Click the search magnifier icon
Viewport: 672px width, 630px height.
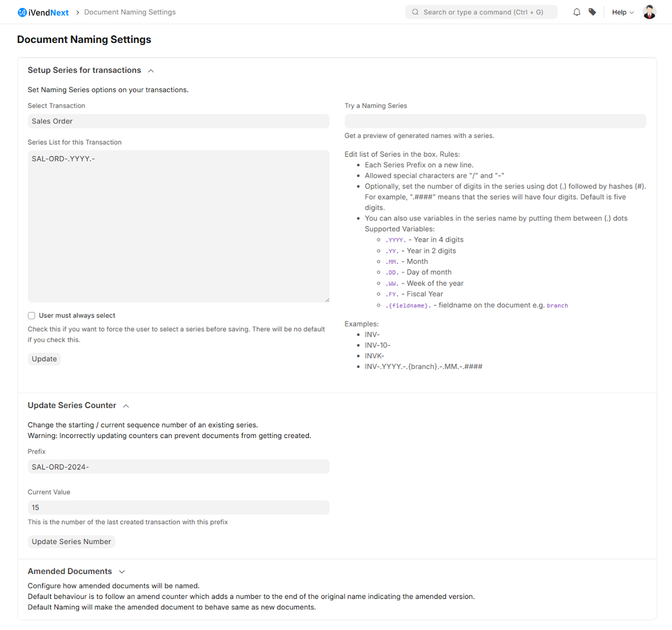click(x=415, y=12)
